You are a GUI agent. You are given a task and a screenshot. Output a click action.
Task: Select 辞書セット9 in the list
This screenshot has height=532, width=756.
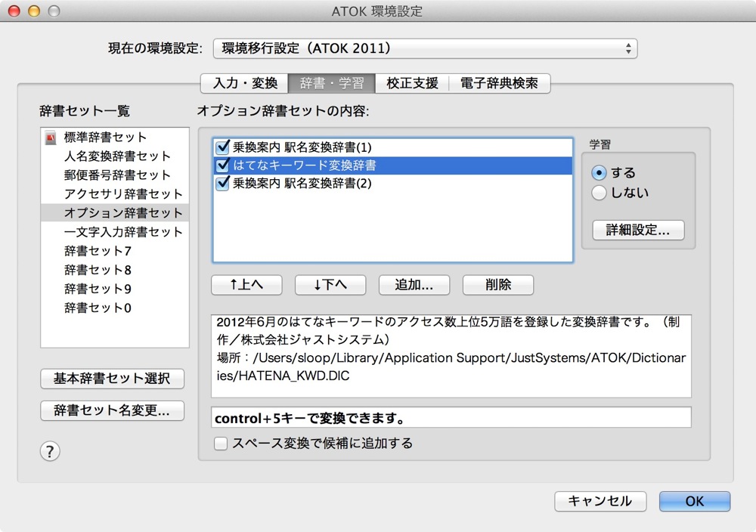pos(115,289)
